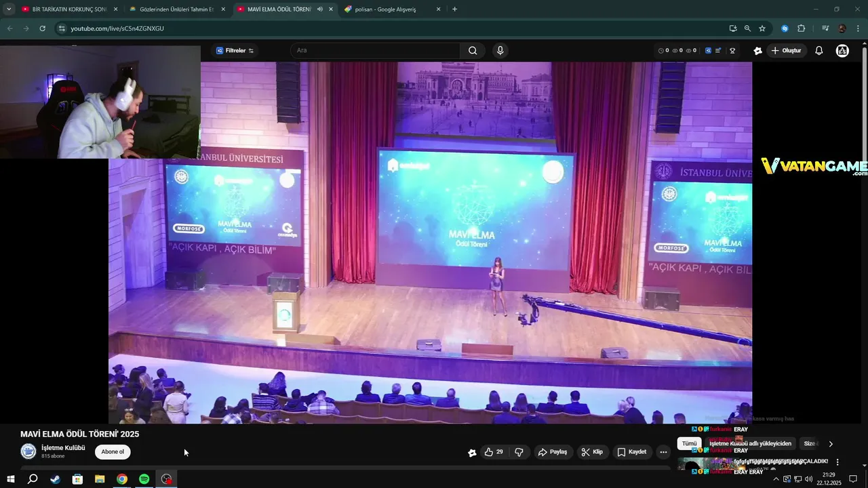Open Chrome three-dot menu
The image size is (868, 488).
[x=859, y=28]
